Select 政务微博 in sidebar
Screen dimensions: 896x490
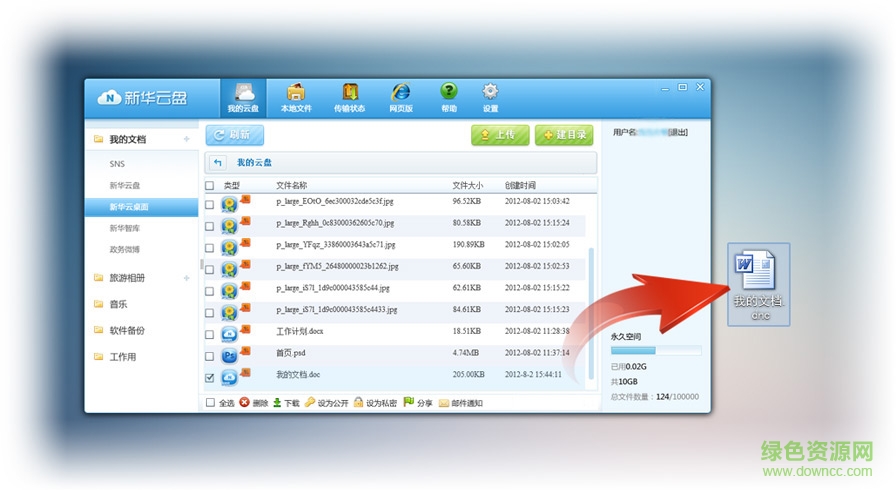(x=125, y=250)
